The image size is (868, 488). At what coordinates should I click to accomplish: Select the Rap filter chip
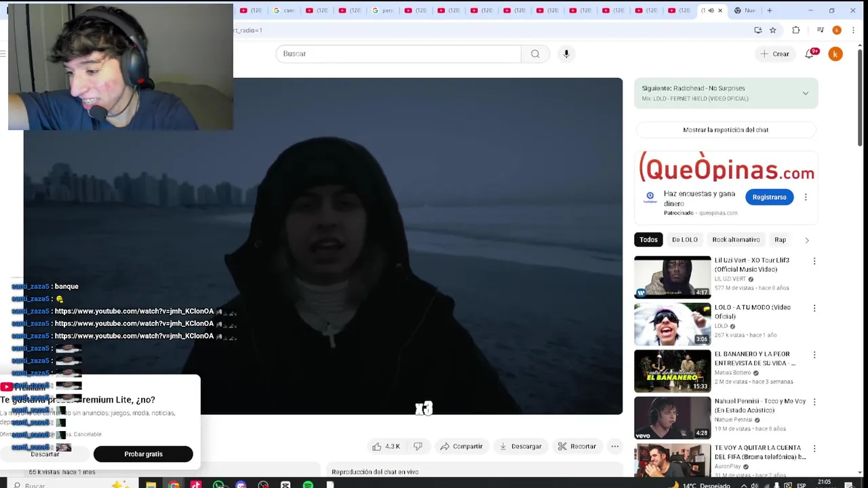click(780, 239)
